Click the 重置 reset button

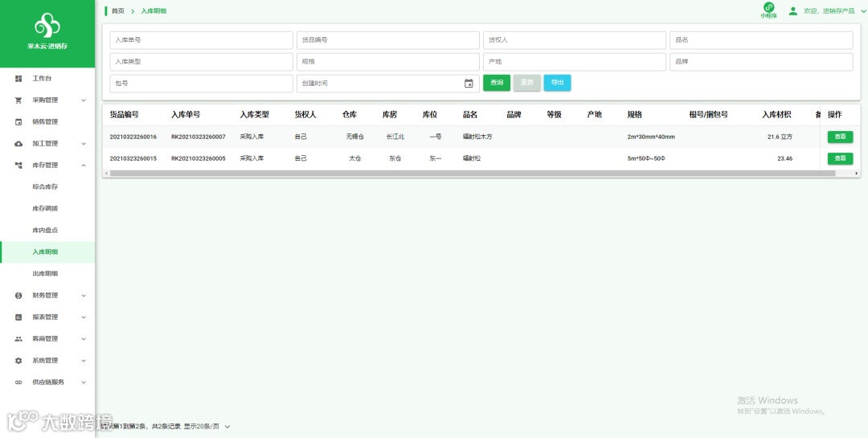tap(527, 83)
